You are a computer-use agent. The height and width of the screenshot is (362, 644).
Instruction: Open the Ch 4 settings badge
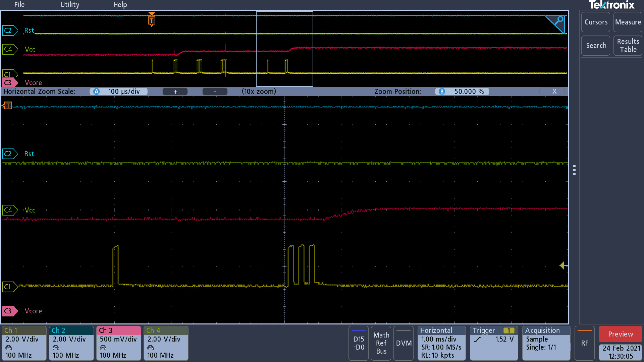pyautogui.click(x=166, y=343)
